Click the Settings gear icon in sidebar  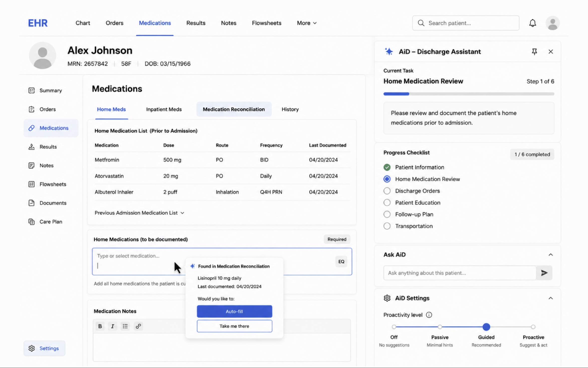[x=31, y=348]
